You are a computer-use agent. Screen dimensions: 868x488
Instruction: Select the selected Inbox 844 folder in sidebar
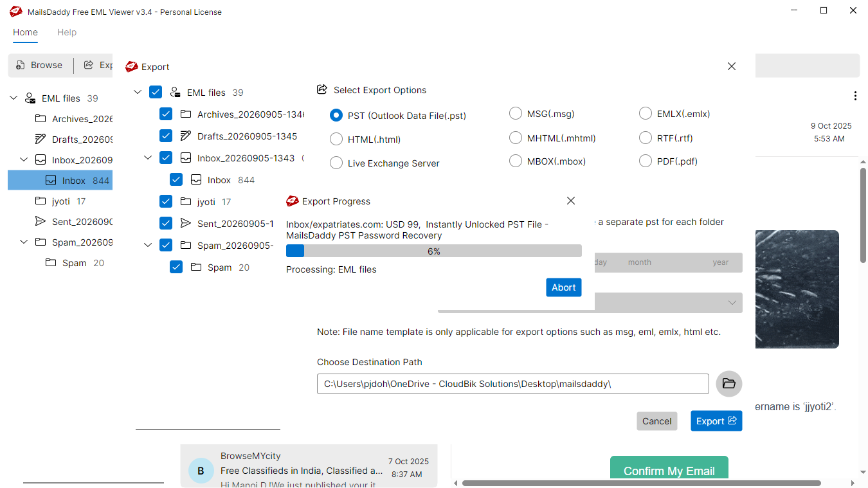tap(60, 180)
